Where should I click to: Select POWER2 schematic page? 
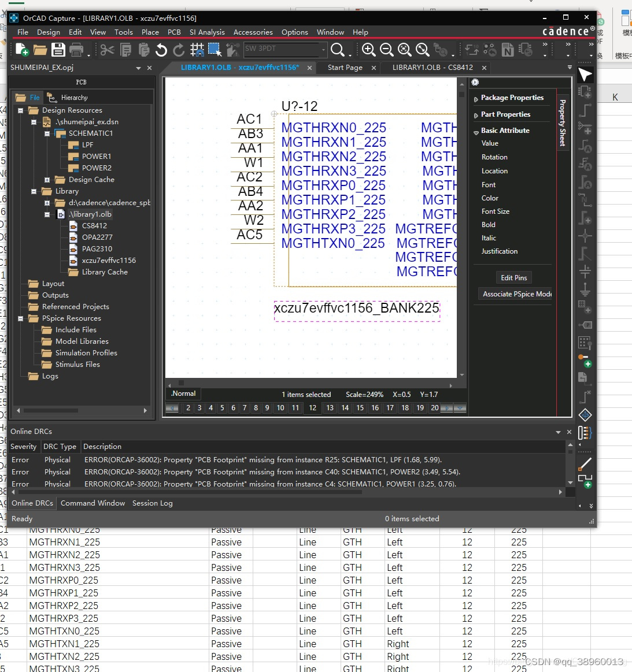(97, 168)
